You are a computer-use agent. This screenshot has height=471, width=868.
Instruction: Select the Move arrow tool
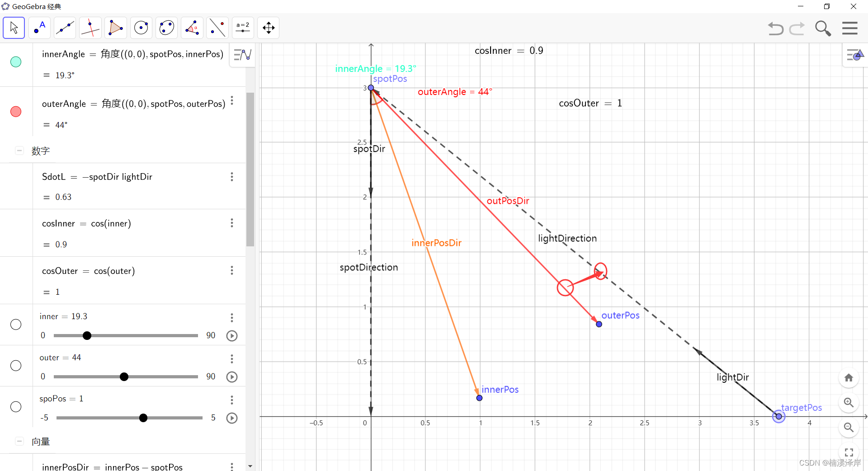[x=14, y=28]
